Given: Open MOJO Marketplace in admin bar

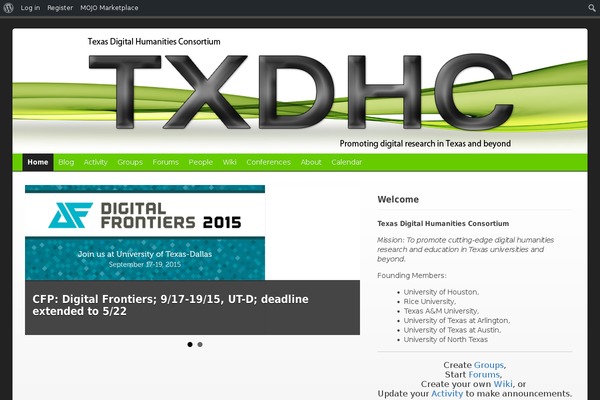Looking at the screenshot, I should pyautogui.click(x=109, y=8).
